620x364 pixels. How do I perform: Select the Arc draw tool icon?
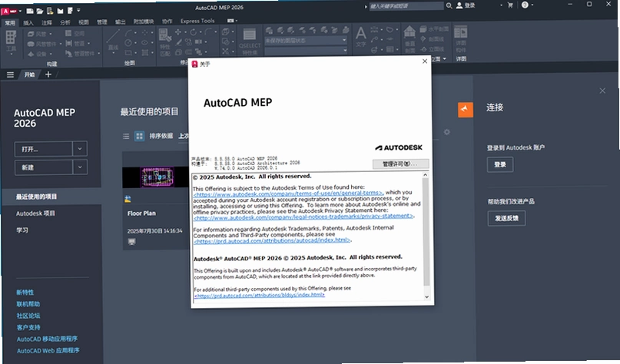pos(129,33)
